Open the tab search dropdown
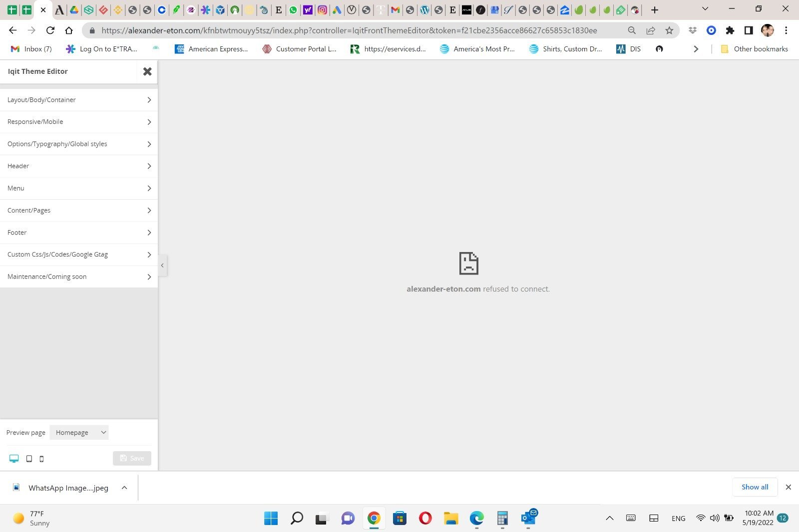799x532 pixels. [x=705, y=9]
